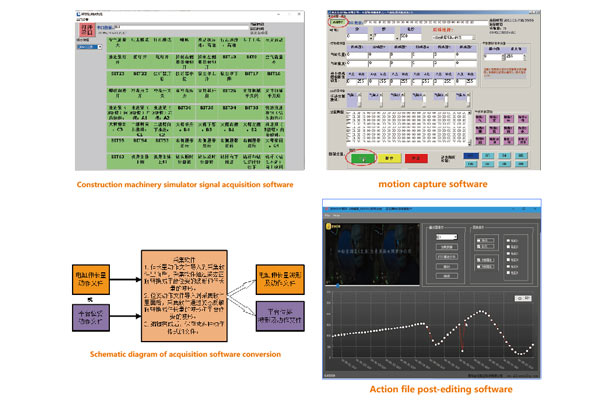Open the menu next to File in post-editing software
Screen dimensions: 600x400
336,216
